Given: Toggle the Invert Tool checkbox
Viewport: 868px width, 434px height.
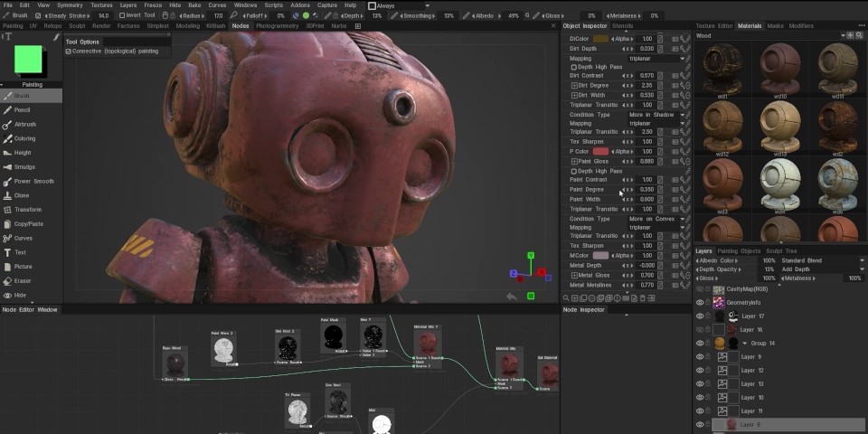Looking at the screenshot, I should point(122,15).
